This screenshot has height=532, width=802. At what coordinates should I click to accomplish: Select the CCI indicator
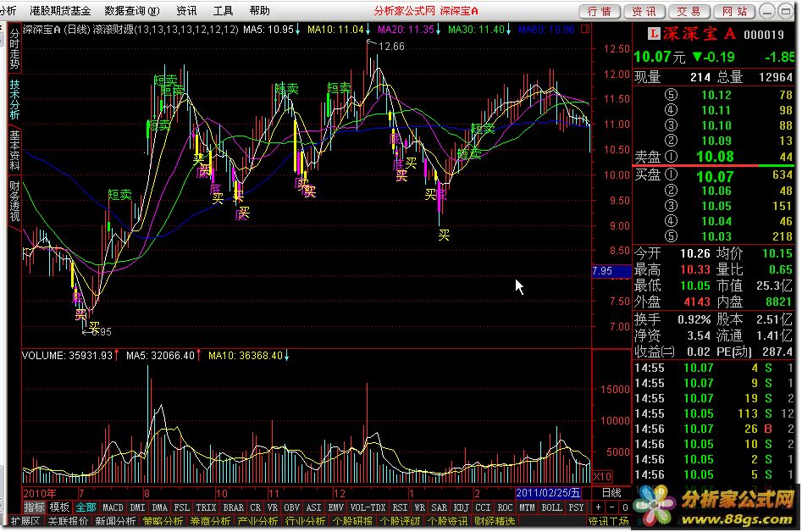point(483,507)
